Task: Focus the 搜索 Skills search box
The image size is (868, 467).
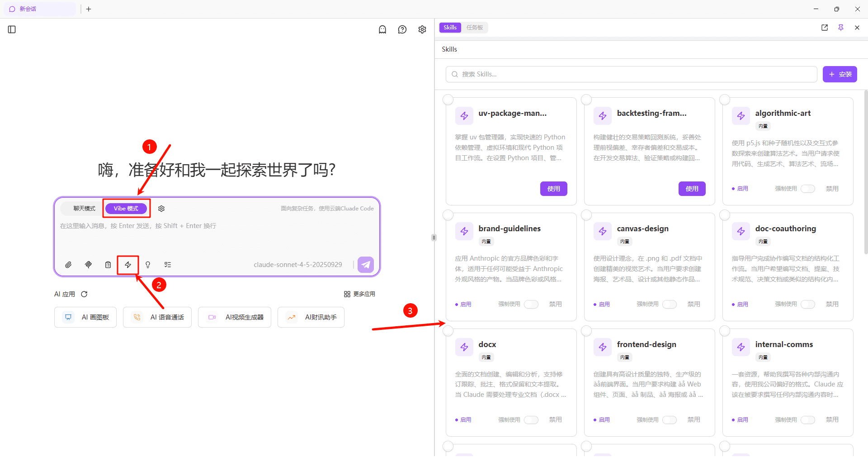Action: tap(632, 74)
